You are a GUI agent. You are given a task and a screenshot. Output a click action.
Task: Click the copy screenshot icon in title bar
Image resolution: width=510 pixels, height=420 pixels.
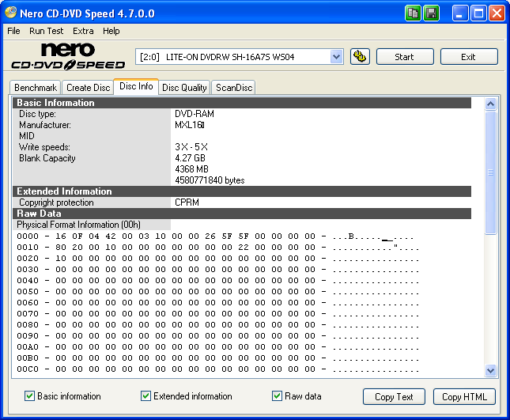coord(413,13)
